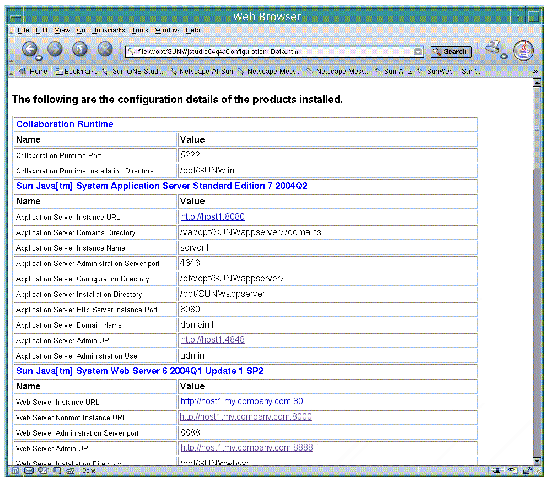Click the Collaboration Runtime Port label
The height and width of the screenshot is (482, 549).
point(58,155)
